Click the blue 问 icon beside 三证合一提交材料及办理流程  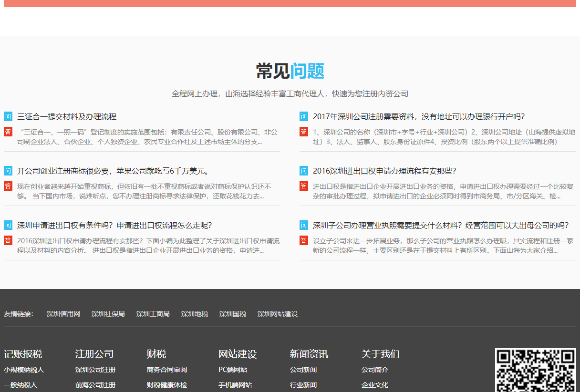tap(8, 116)
